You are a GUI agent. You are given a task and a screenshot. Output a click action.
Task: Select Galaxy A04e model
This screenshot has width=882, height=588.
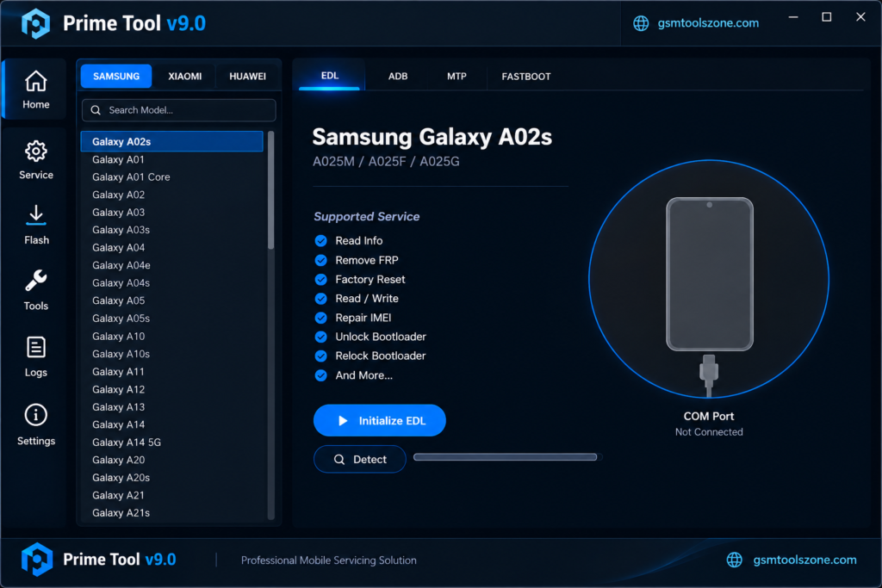pyautogui.click(x=171, y=265)
